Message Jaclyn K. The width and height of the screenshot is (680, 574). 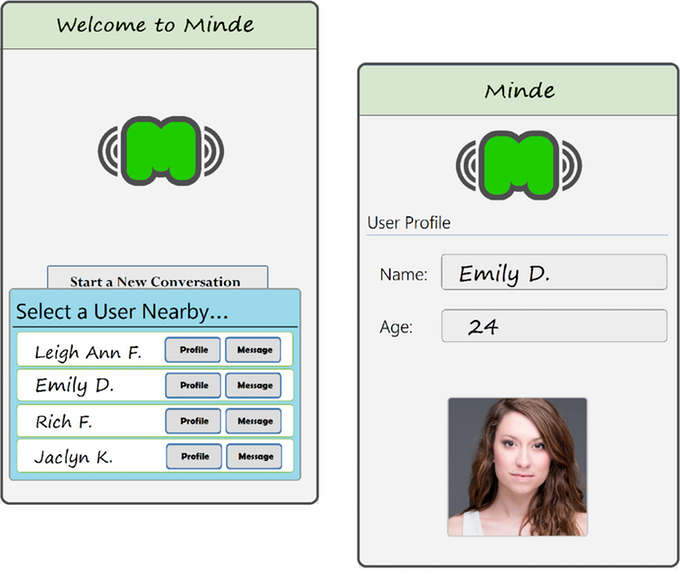tap(255, 457)
